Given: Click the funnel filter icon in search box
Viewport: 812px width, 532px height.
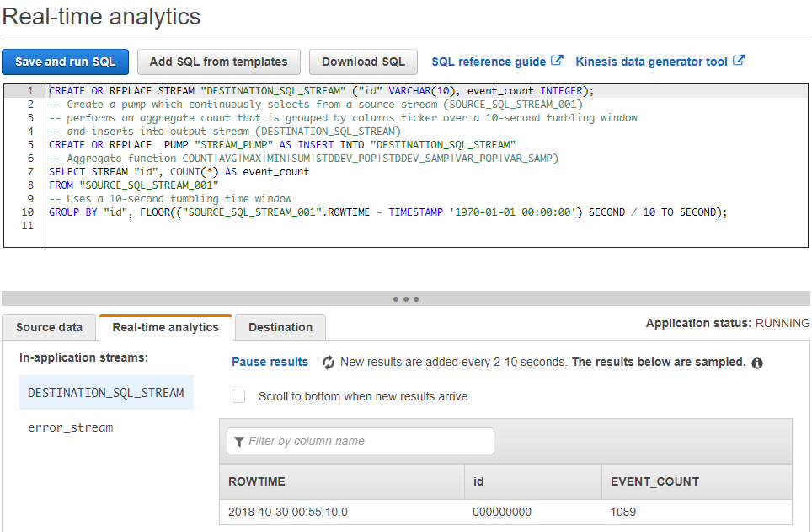Looking at the screenshot, I should coord(239,441).
